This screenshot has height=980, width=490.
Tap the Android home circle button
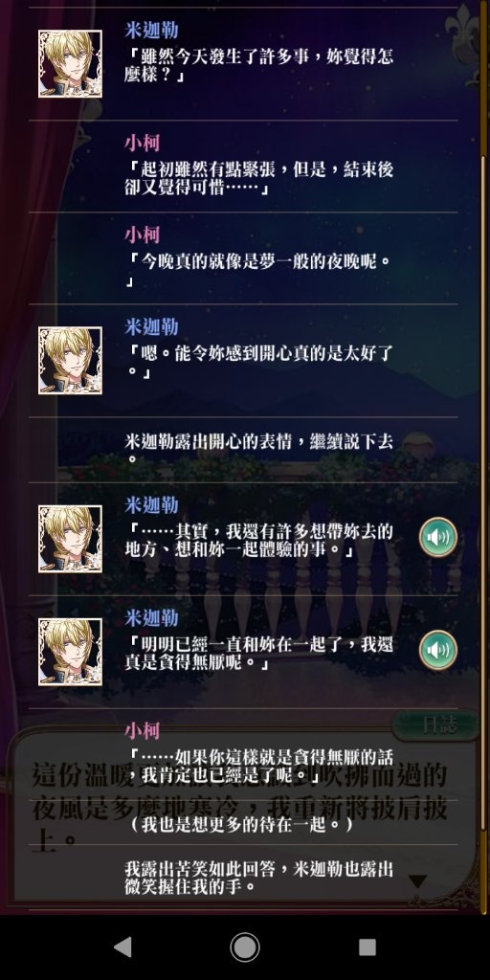[245, 947]
